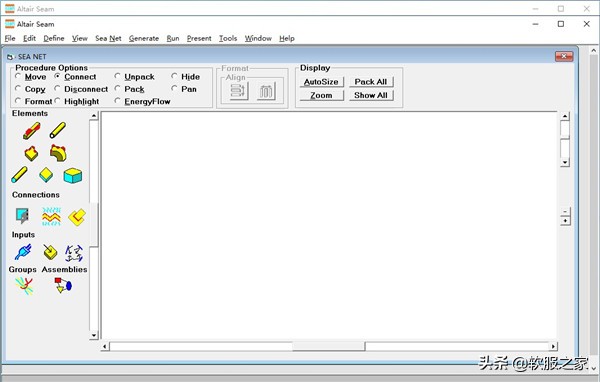Close the SEA NET subwindow
Viewport: 600px width, 382px height.
(564, 57)
